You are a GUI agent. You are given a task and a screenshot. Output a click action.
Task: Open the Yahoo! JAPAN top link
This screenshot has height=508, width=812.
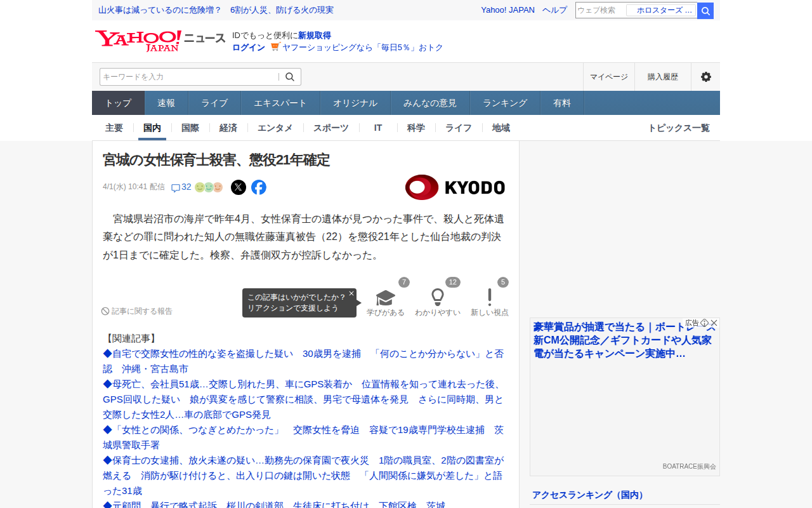(x=507, y=10)
